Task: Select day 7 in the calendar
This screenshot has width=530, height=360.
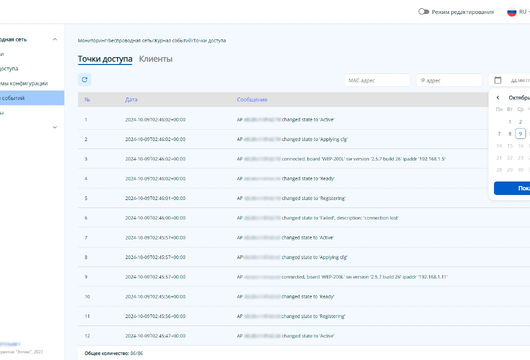Action: pos(499,134)
